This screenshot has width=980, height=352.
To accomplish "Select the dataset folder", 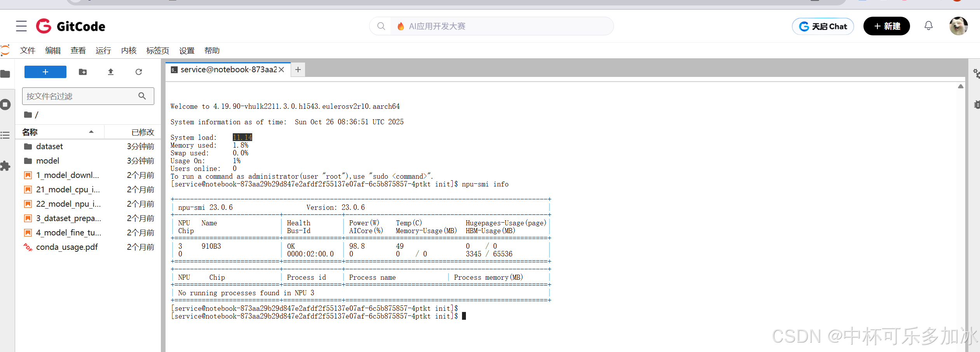I will [89, 146].
